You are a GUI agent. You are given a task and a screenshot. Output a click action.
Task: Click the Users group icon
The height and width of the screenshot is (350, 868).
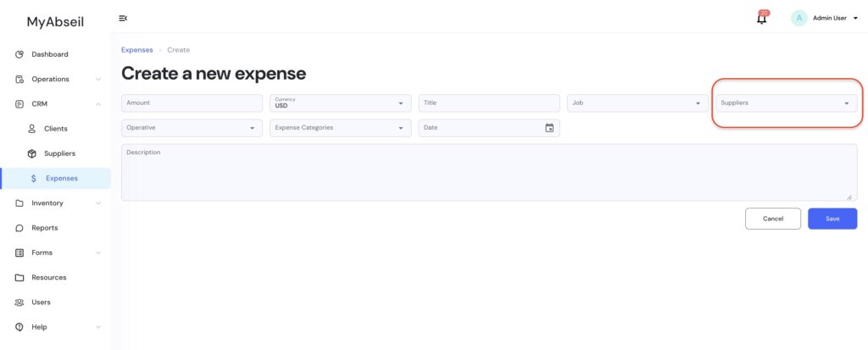(x=19, y=303)
